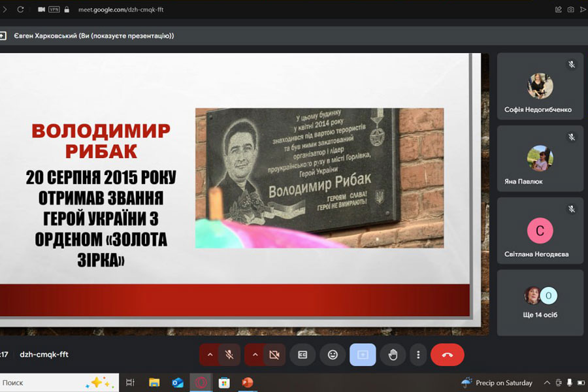Image resolution: width=588 pixels, height=392 pixels.
Task: Unmute the microphone
Action: (x=229, y=355)
